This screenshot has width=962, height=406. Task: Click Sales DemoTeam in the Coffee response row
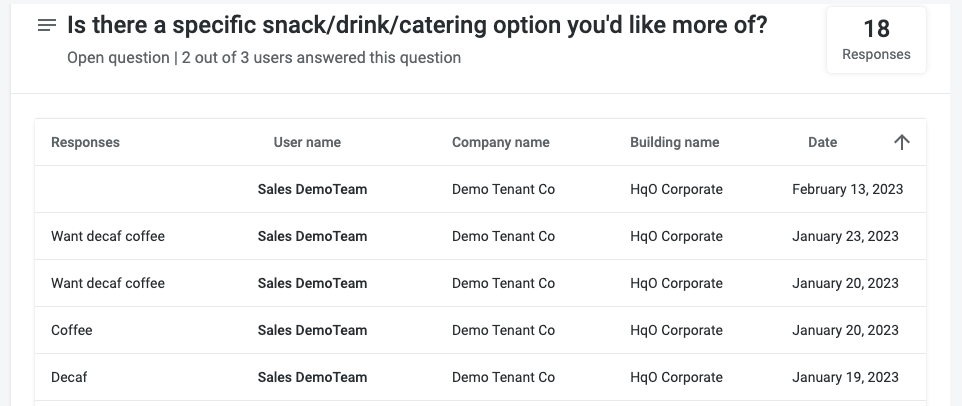click(x=312, y=330)
